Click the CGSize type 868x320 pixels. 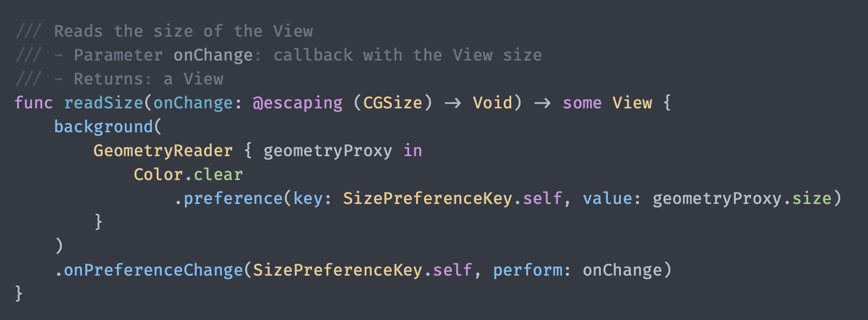(393, 103)
